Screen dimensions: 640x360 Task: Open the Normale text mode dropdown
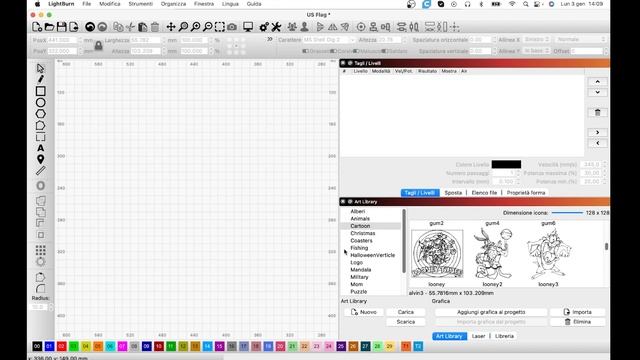(x=580, y=40)
